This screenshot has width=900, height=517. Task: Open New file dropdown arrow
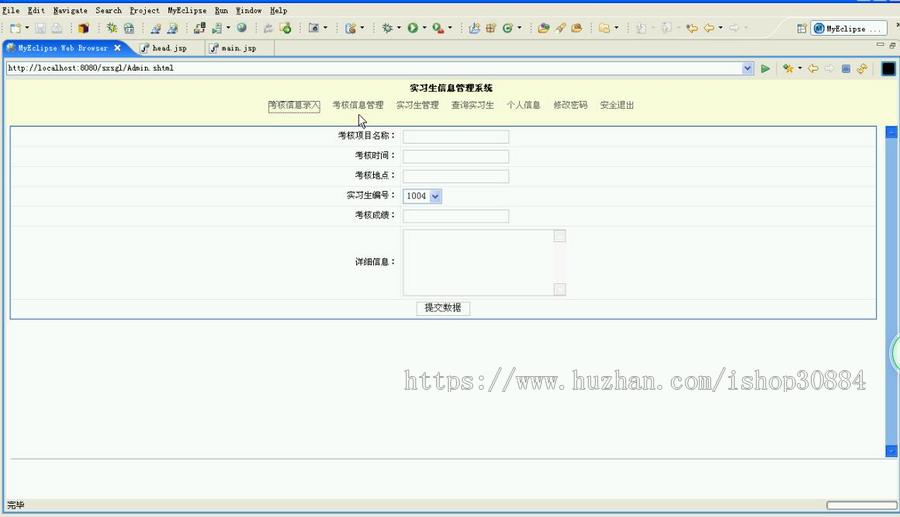click(x=27, y=28)
